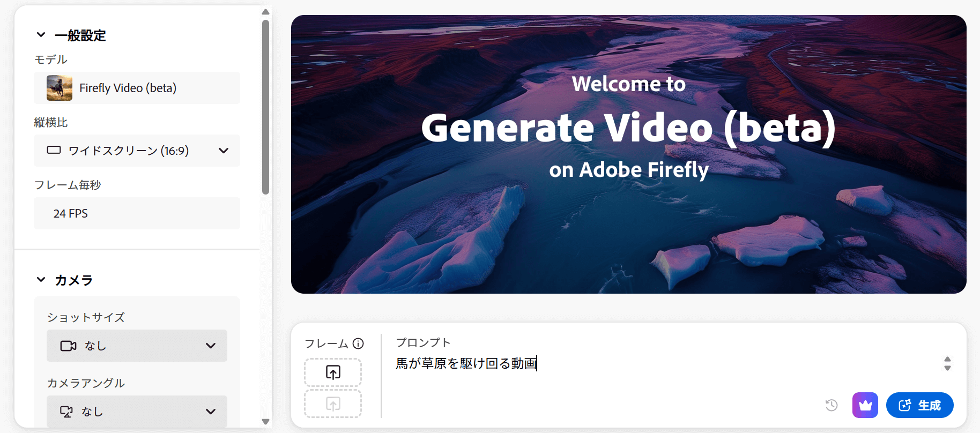This screenshot has height=433, width=980.
Task: Click the purple premium crown icon
Action: click(865, 405)
